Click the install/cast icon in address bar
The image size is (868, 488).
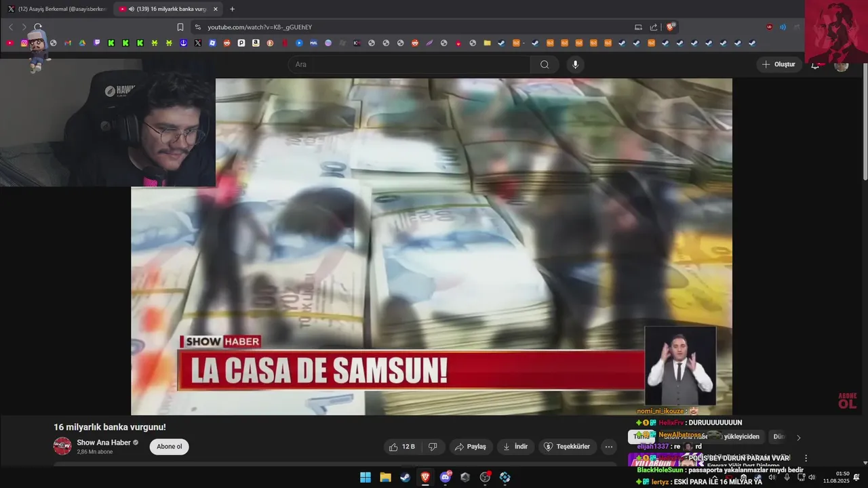pos(638,27)
